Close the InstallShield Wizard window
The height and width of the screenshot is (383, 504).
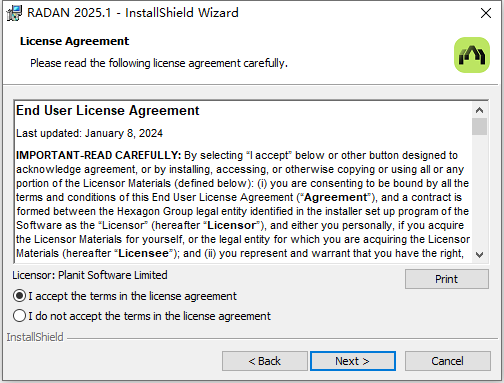[486, 13]
